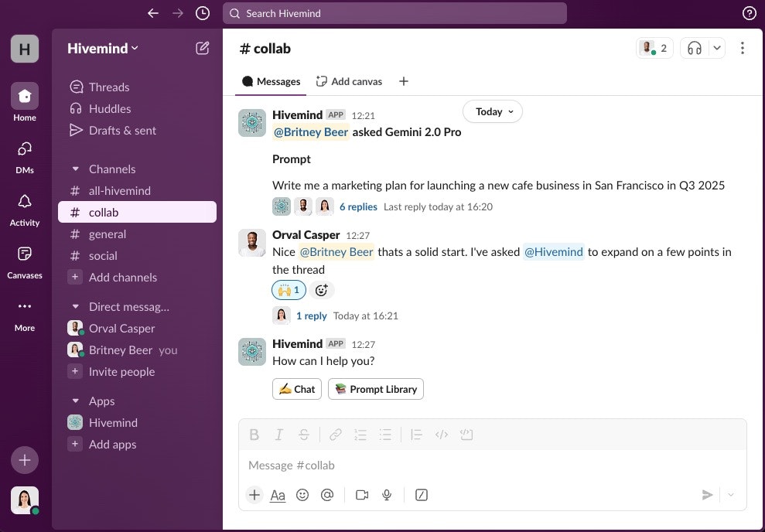
Task: Open the huddle options dropdown chevron
Action: [717, 48]
